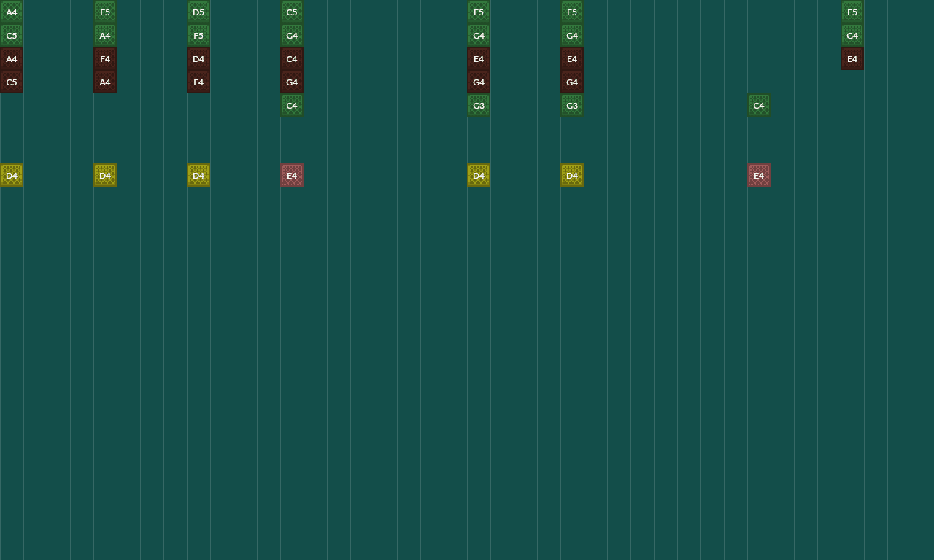Click green C4 directly beneath a dark red G4
The width and height of the screenshot is (934, 560).
tap(292, 105)
